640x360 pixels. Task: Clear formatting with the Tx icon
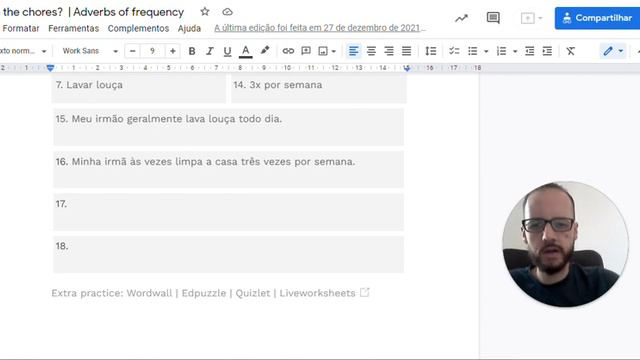coord(571,51)
